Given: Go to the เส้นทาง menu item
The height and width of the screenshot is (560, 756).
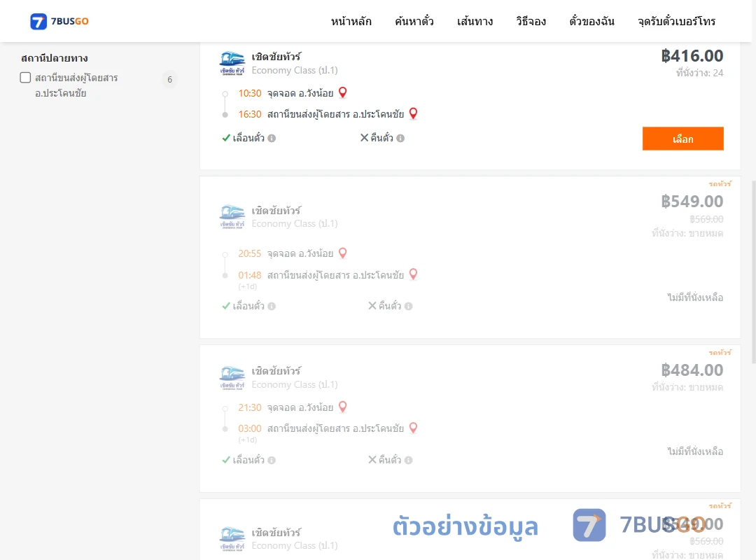Looking at the screenshot, I should tap(475, 21).
